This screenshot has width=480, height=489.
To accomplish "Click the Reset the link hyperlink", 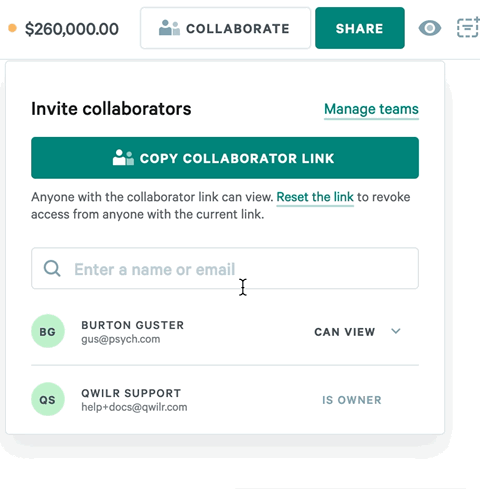I will point(315,197).
